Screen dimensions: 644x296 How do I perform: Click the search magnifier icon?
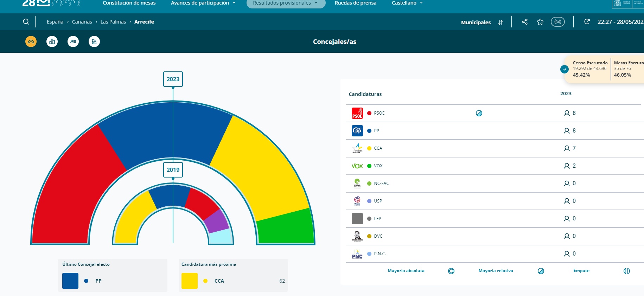tap(26, 22)
